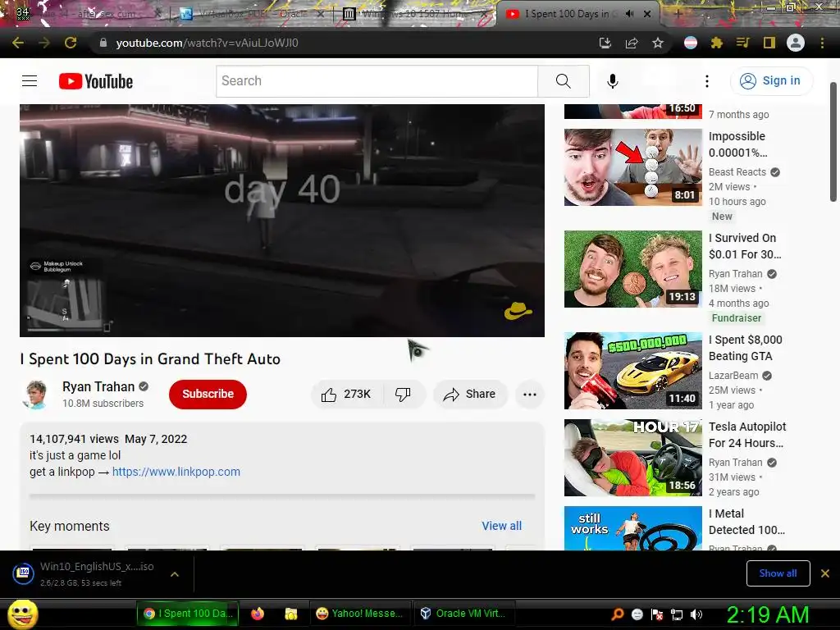Click the Fundraiser badge
This screenshot has width=840, height=630.
(x=736, y=318)
